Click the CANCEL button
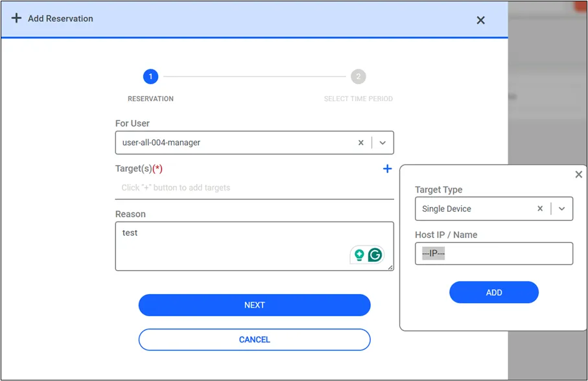Image resolution: width=588 pixels, height=381 pixels. pos(255,340)
